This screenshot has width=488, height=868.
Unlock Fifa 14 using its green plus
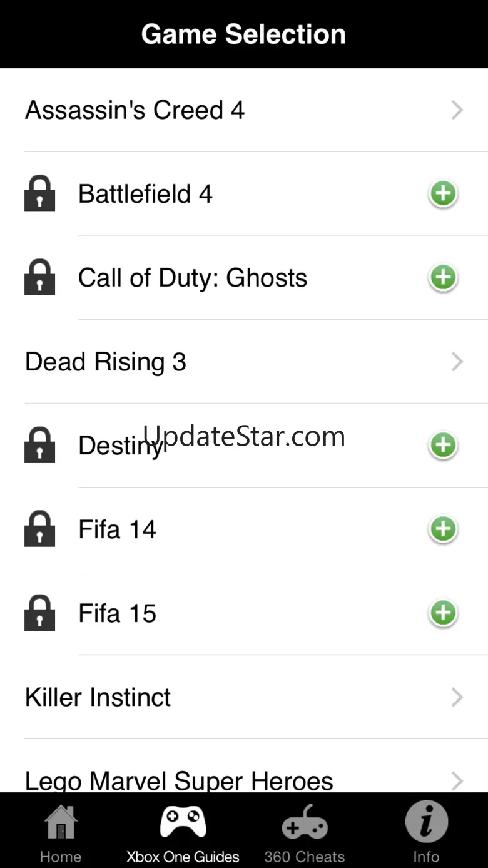tap(443, 529)
